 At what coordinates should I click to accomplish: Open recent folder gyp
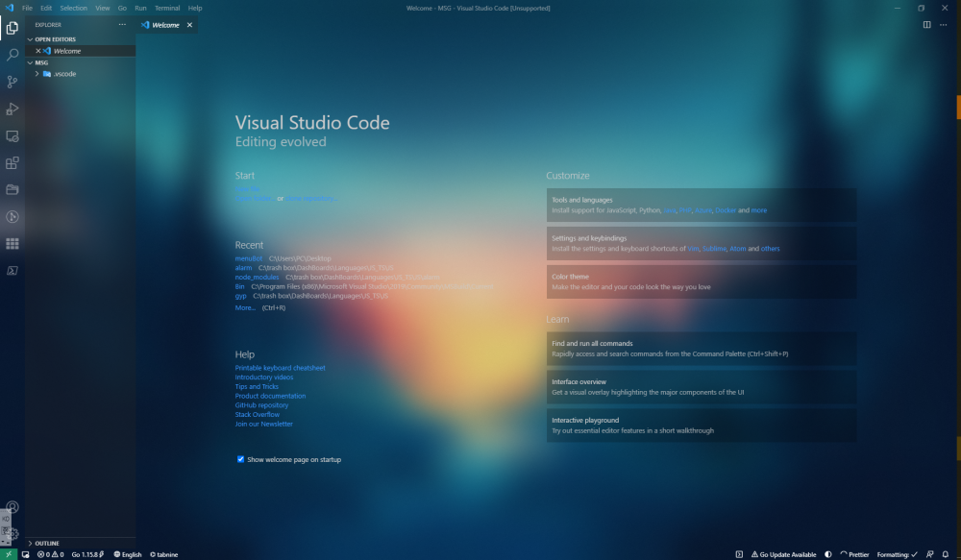pos(241,296)
